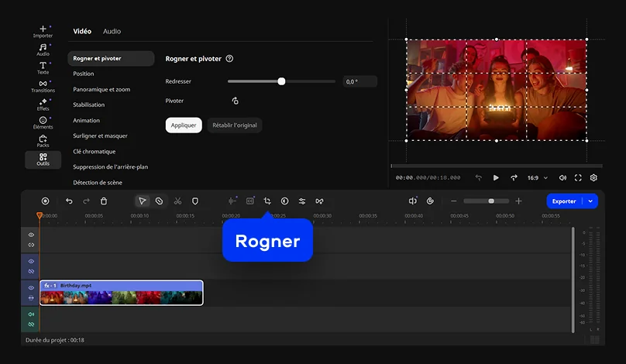Switch to the Audio tab

(x=112, y=31)
